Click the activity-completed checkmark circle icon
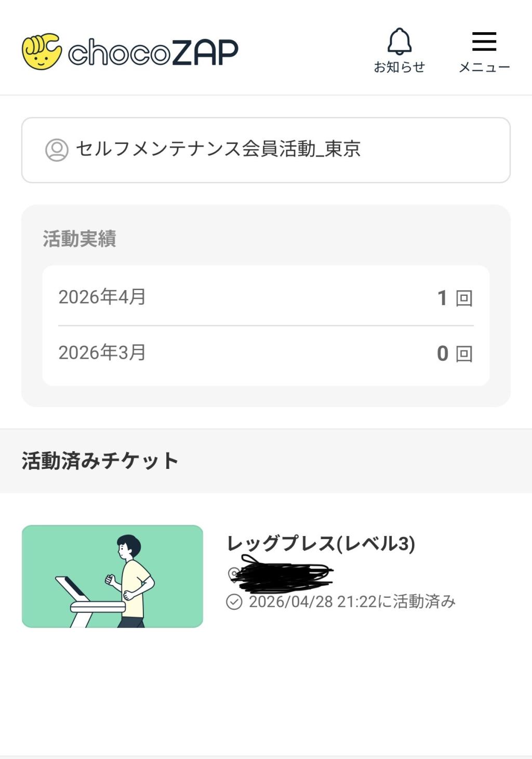Viewport: 532px width, 759px height. [x=234, y=602]
